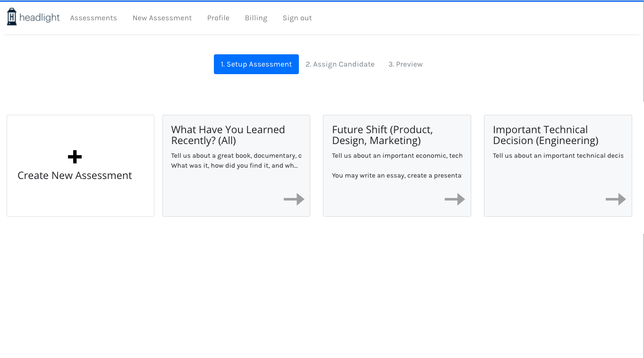Go to New Assessment in navbar
The width and height of the screenshot is (644, 358).
tap(162, 18)
